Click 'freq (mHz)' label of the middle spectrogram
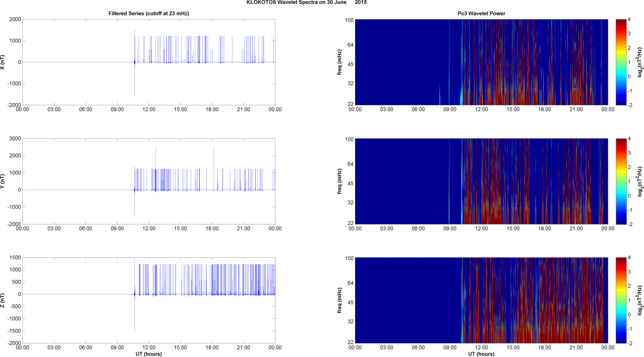Image resolution: width=644 pixels, height=357 pixels. (340, 181)
